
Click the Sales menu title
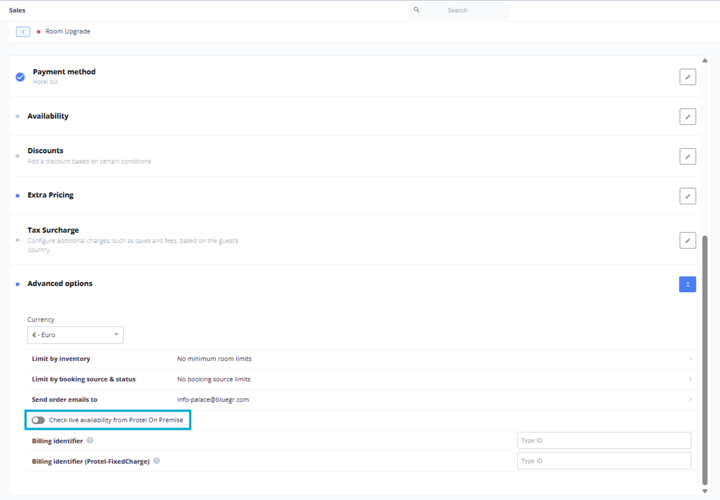pos(16,10)
